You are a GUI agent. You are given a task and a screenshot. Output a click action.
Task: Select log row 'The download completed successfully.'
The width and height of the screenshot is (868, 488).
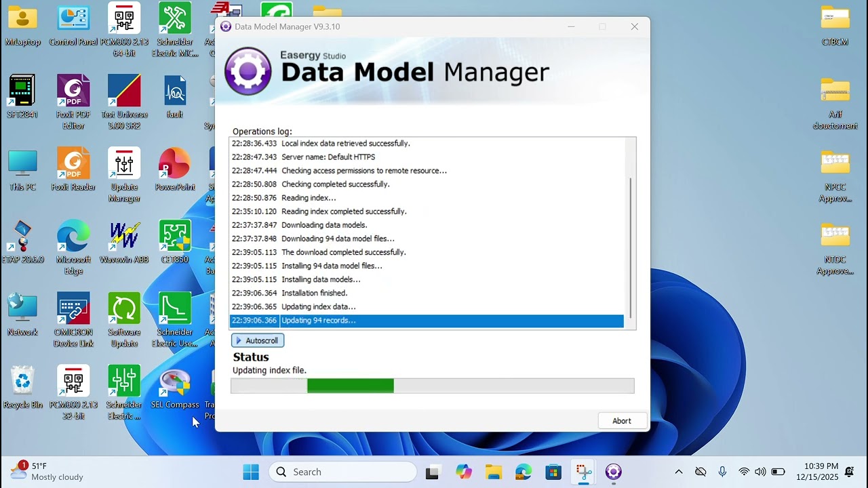click(427, 252)
